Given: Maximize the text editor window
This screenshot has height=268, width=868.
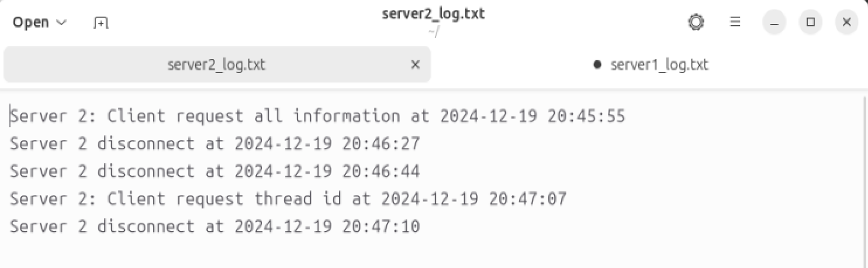Looking at the screenshot, I should pos(810,23).
